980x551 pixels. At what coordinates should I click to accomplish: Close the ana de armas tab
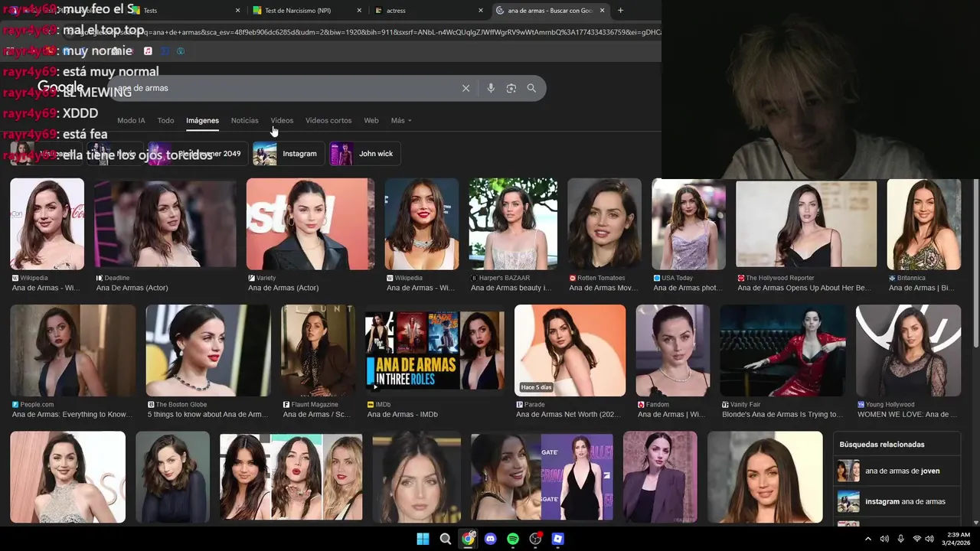(603, 11)
